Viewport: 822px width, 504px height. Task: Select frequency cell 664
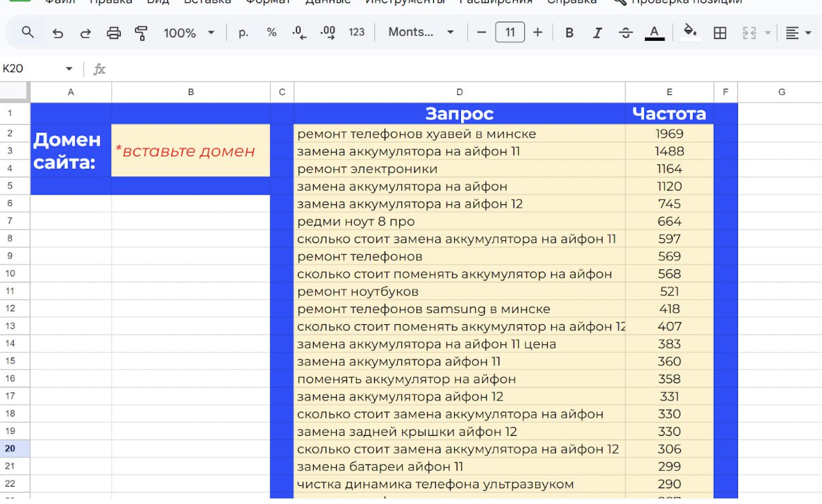(669, 221)
